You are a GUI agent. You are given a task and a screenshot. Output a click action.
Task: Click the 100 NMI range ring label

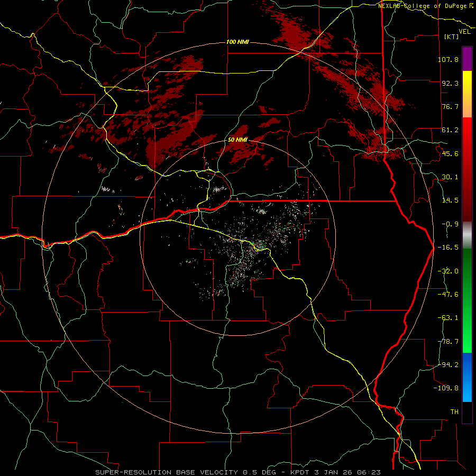coord(237,42)
